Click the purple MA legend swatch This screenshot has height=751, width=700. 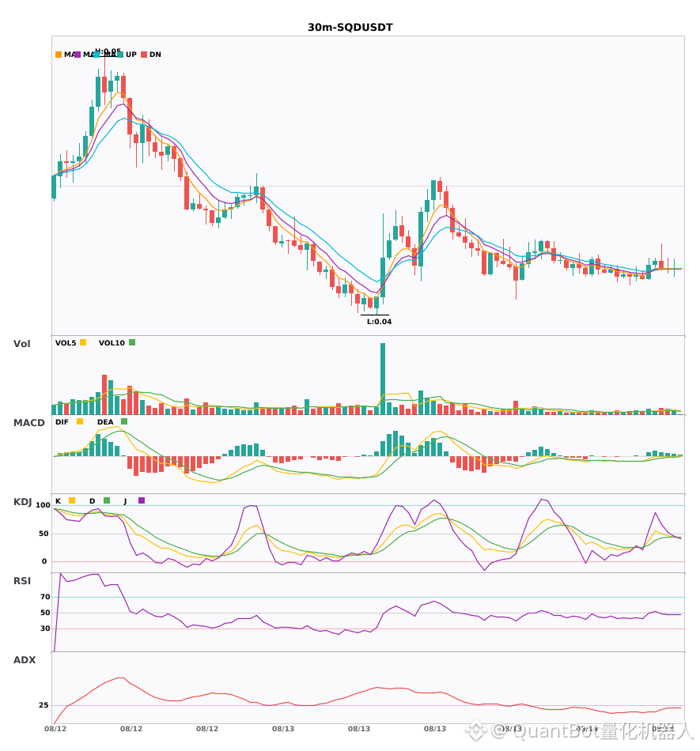click(x=78, y=55)
